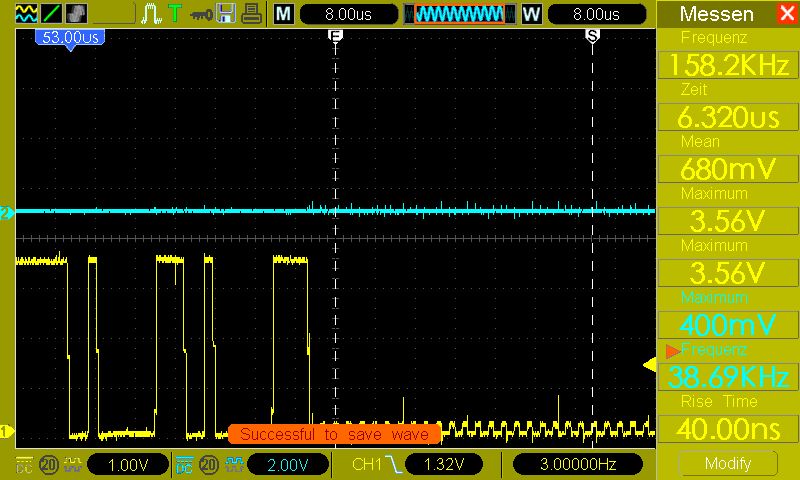Image resolution: width=800 pixels, height=480 pixels.
Task: Click the window timebase W 8.00us field
Action: pos(595,14)
